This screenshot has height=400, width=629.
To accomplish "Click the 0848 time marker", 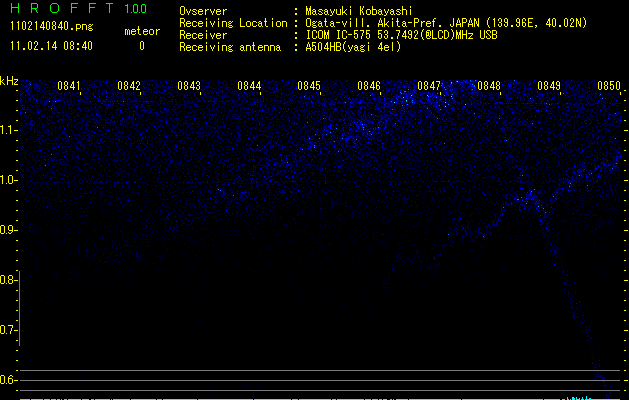I will click(489, 85).
